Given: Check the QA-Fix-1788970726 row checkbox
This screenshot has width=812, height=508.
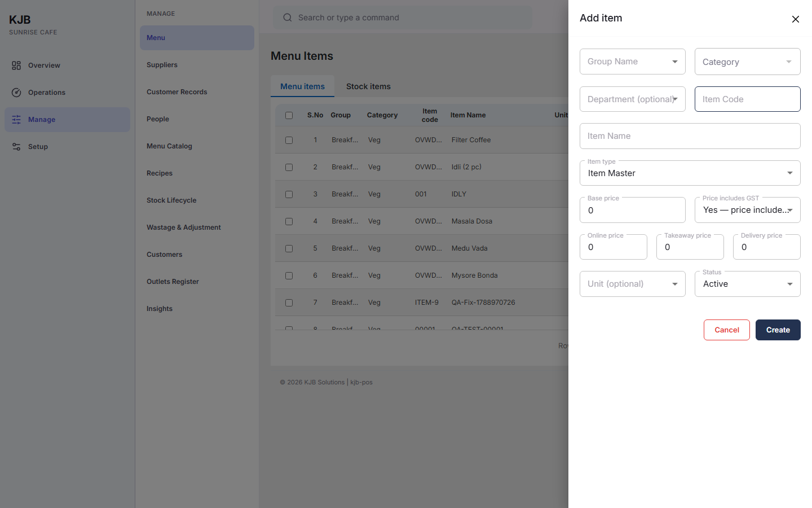Looking at the screenshot, I should pos(289,303).
